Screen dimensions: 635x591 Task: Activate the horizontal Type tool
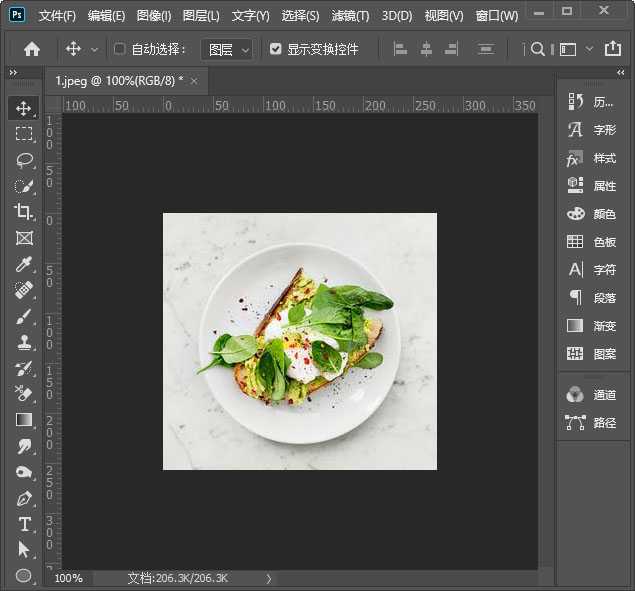tap(24, 524)
